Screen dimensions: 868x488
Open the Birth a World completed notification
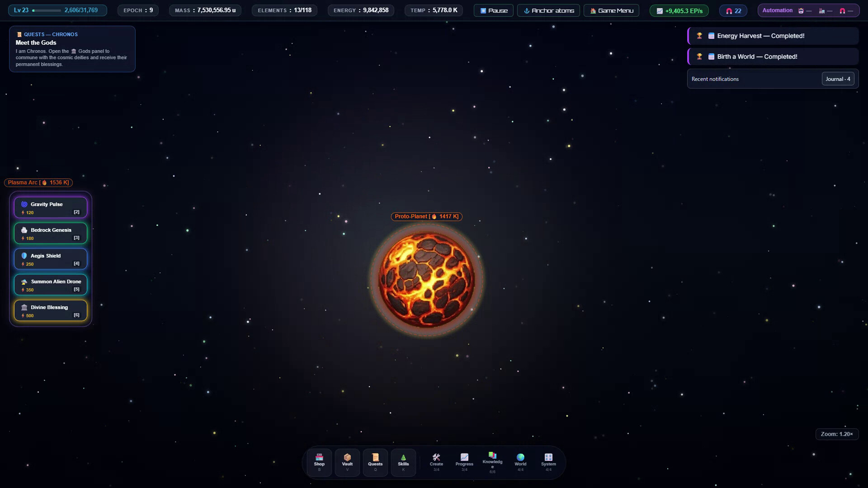pos(773,56)
